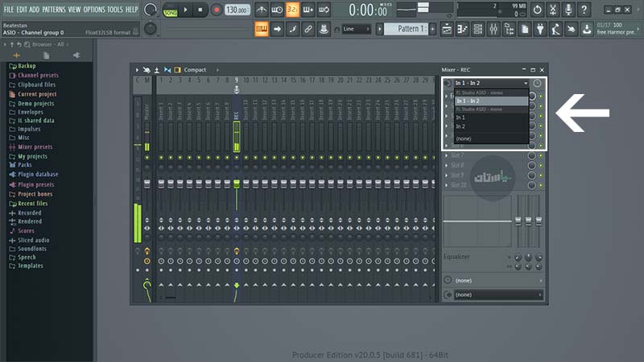Image resolution: width=644 pixels, height=362 pixels.
Task: Toggle the Mixer view icon
Action: pyautogui.click(x=493, y=29)
